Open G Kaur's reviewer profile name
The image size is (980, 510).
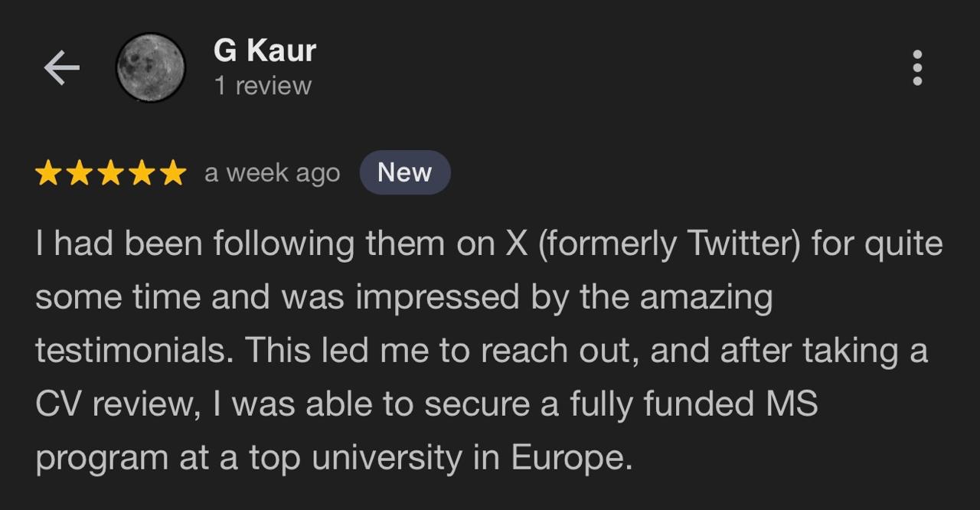264,51
